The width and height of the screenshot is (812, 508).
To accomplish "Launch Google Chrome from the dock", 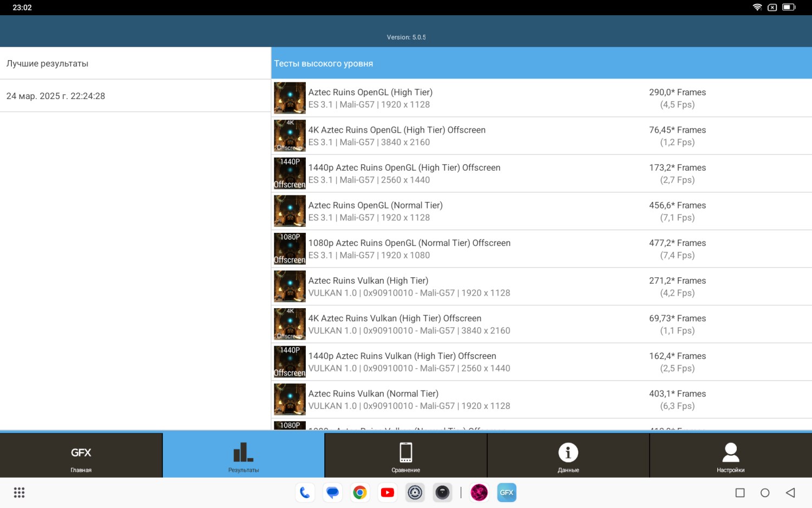I will tap(360, 492).
